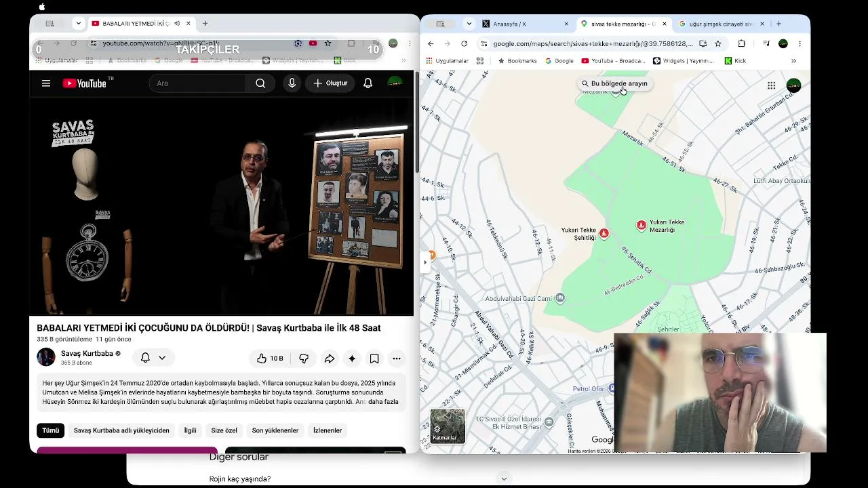Open the Google bookmark in the Maps window

[x=559, y=61]
